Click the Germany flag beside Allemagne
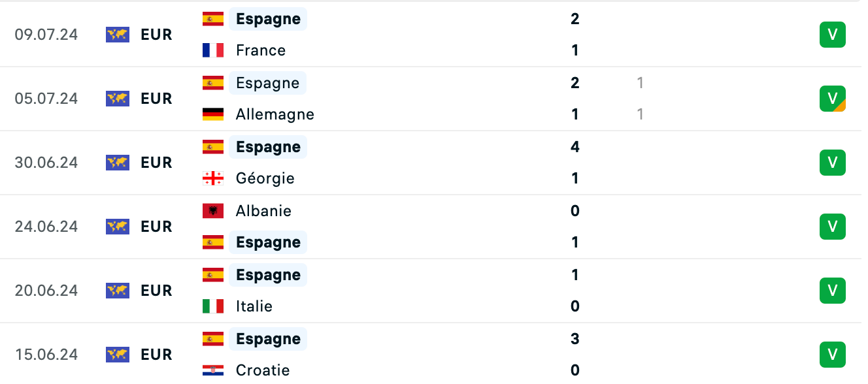Screen dimensions: 868x384 click(x=213, y=114)
